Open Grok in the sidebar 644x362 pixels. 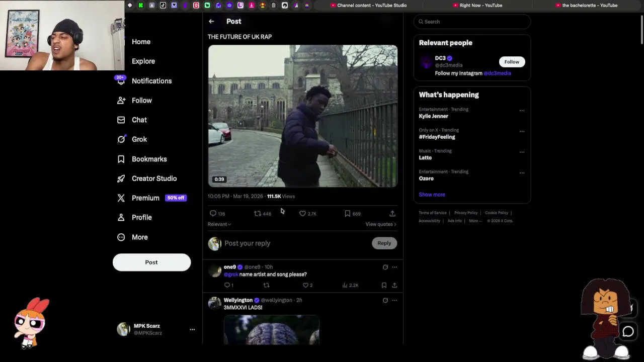pos(139,139)
